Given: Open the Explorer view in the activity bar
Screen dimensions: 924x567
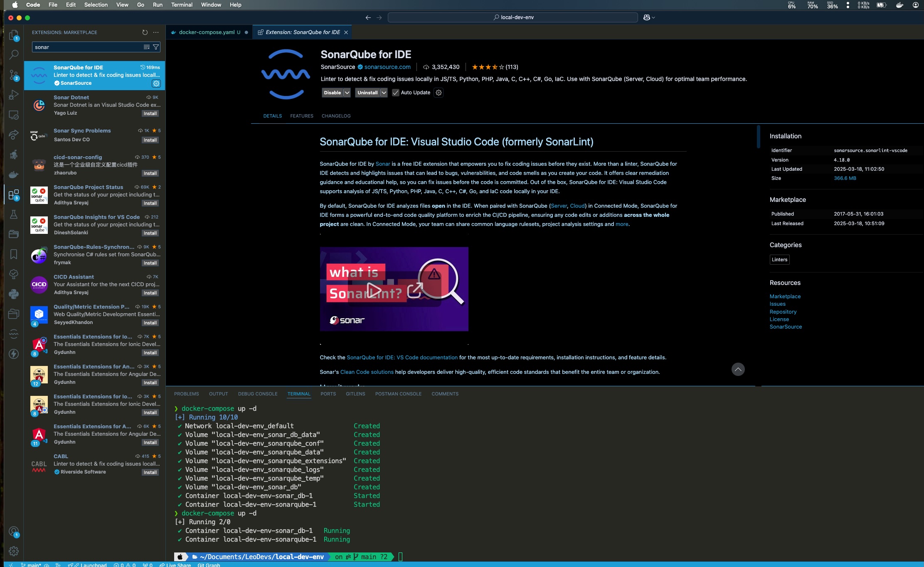Looking at the screenshot, I should click(14, 34).
